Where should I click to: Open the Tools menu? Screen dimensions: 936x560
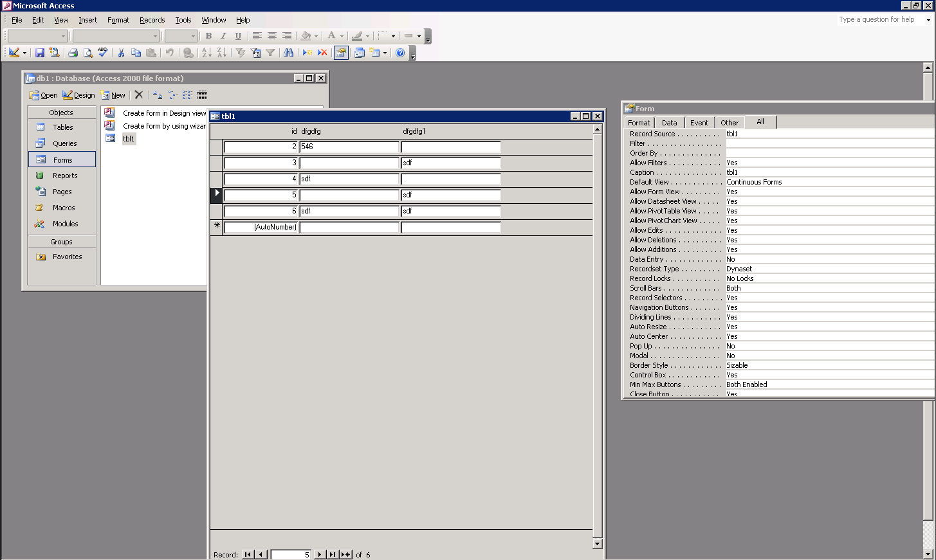tap(183, 20)
